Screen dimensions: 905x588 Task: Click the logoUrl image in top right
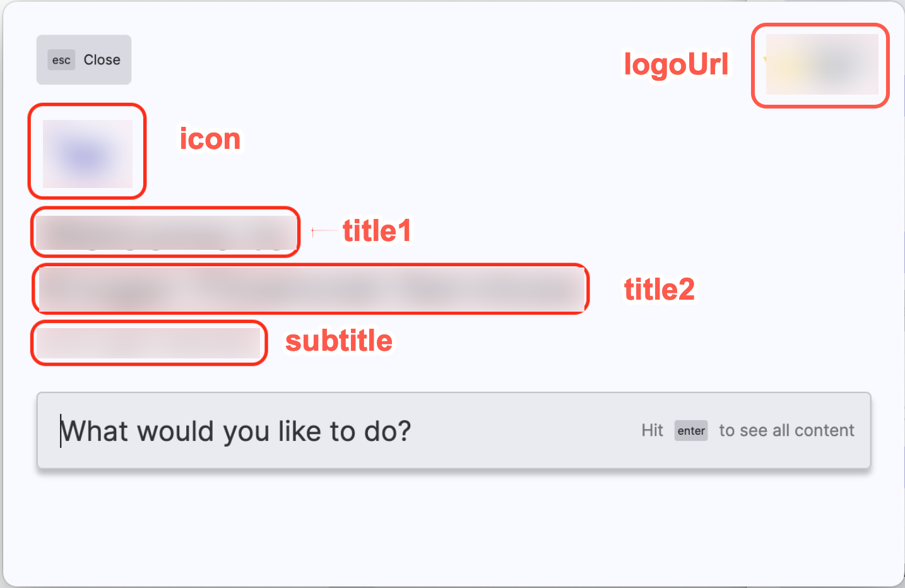click(x=820, y=66)
